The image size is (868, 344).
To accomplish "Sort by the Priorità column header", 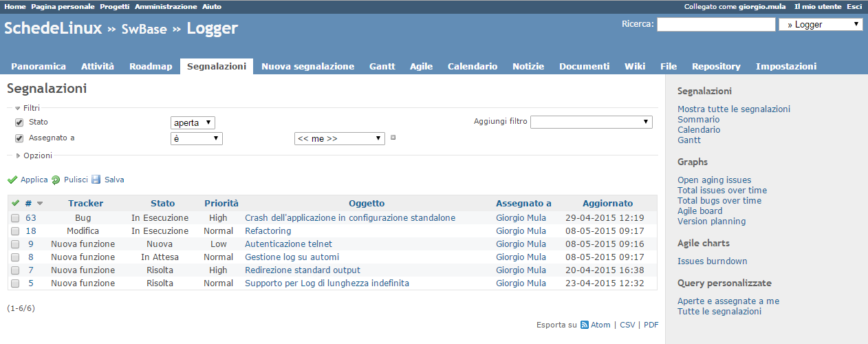I will (x=221, y=204).
